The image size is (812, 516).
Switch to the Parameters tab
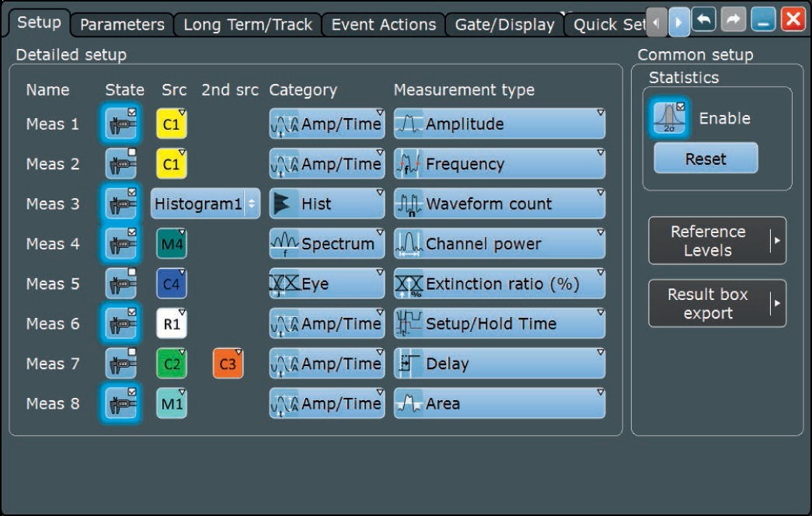(x=122, y=25)
